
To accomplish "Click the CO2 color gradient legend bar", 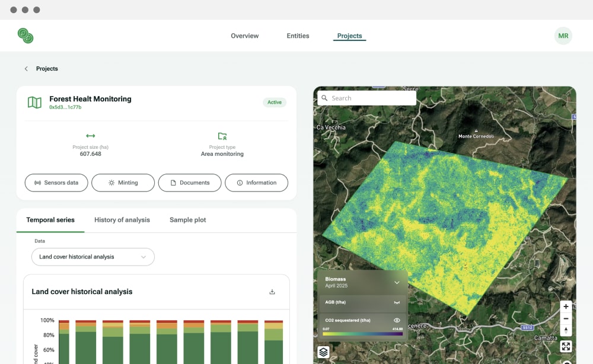I will (362, 334).
